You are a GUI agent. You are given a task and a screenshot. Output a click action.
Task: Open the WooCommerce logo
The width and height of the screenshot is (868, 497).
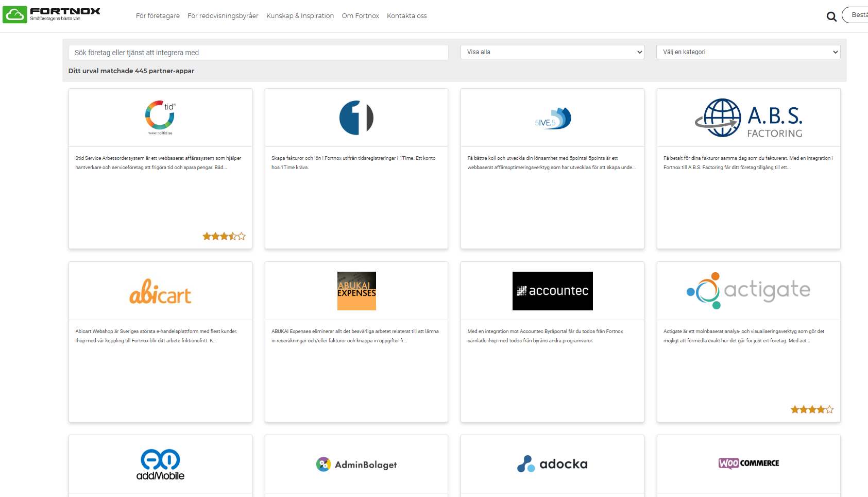pos(748,463)
